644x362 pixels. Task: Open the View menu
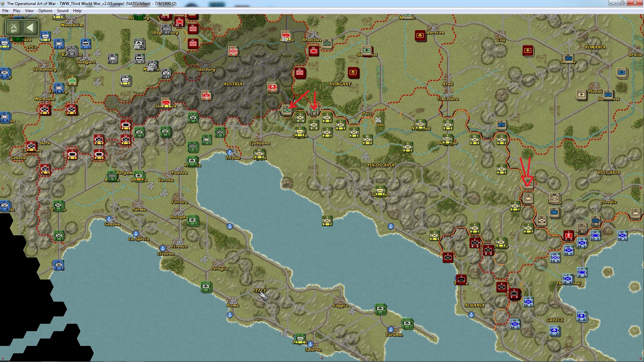(x=30, y=11)
